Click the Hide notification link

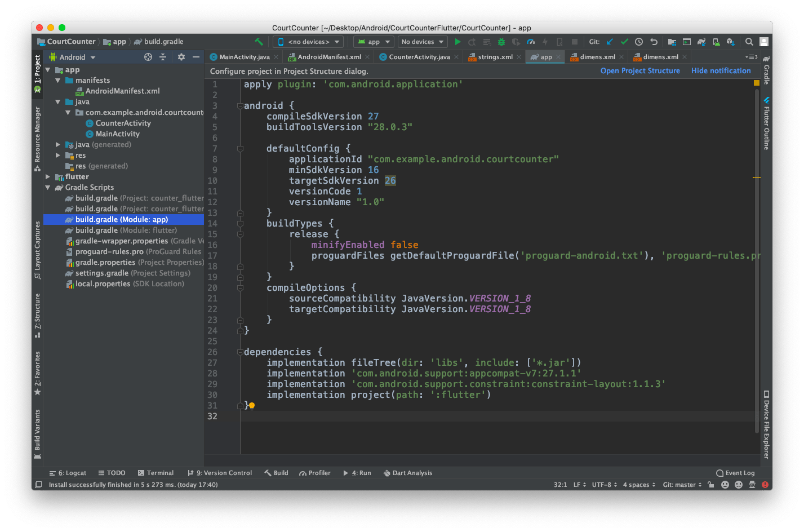click(721, 71)
